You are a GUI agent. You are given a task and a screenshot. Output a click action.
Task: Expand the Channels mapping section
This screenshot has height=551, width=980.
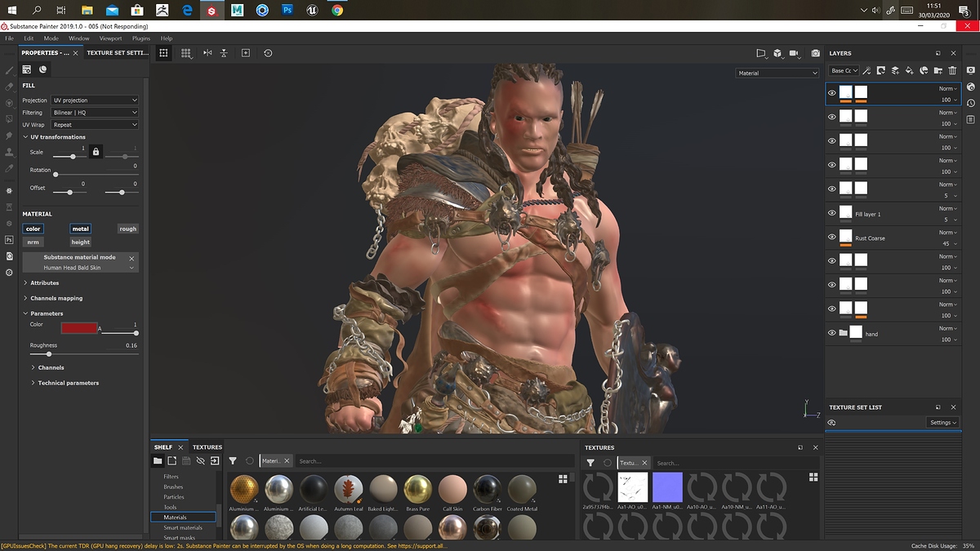pyautogui.click(x=56, y=298)
